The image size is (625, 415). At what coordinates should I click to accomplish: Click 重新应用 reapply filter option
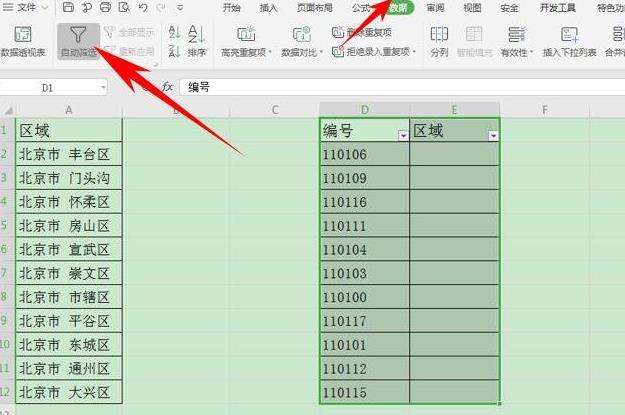[x=129, y=51]
